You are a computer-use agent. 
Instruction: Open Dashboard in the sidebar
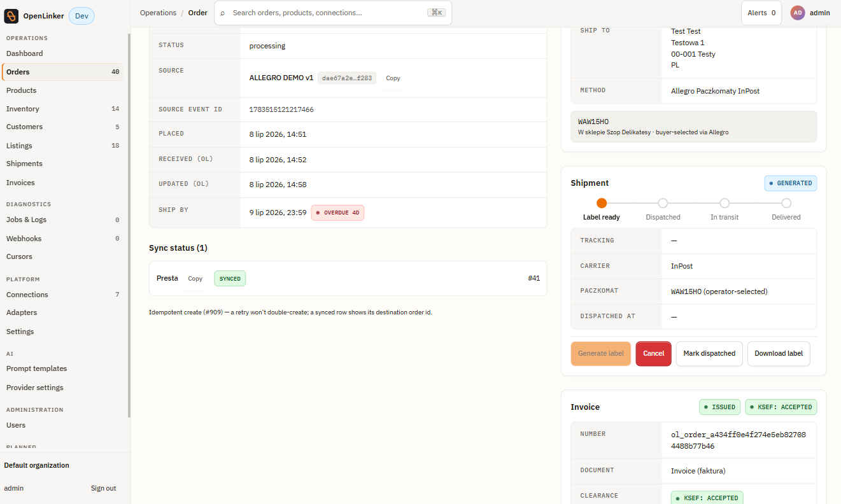point(62,53)
